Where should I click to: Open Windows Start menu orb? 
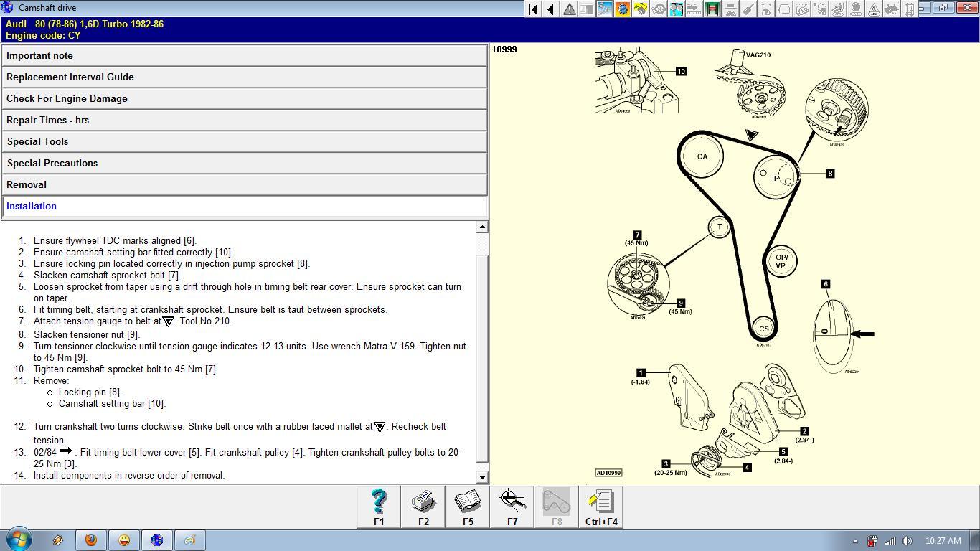[19, 540]
